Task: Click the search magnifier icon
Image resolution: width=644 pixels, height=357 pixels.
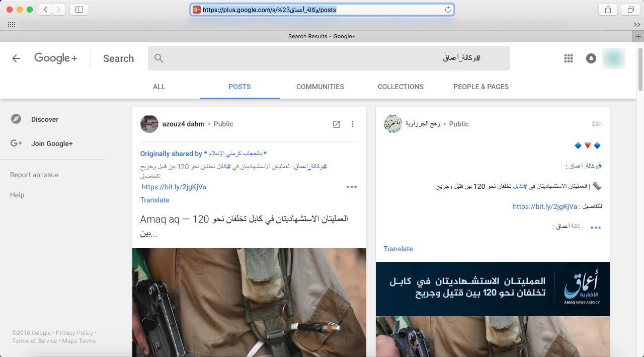Action: click(x=159, y=58)
